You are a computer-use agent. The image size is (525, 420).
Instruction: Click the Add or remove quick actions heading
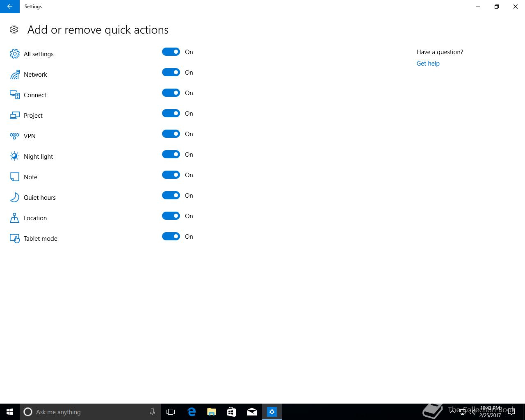[98, 30]
